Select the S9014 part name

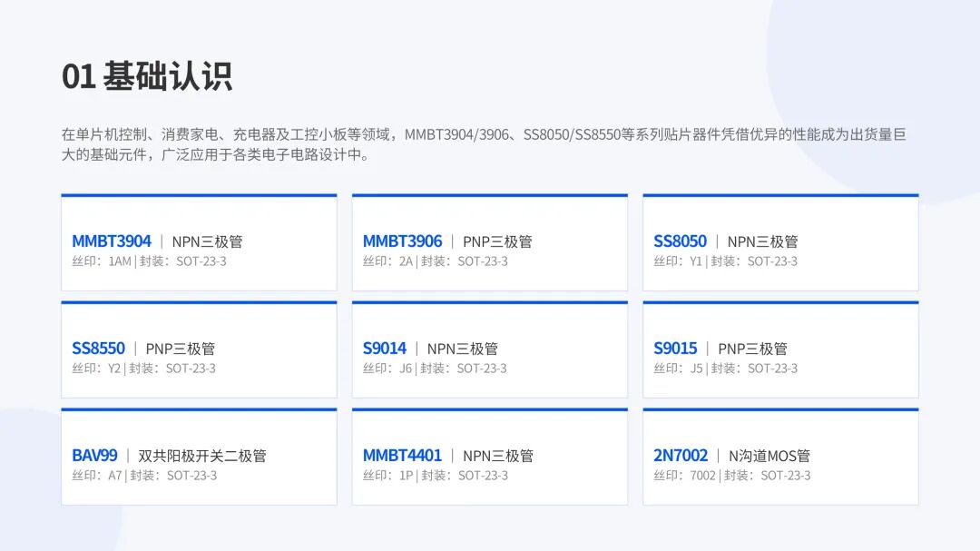385,349
